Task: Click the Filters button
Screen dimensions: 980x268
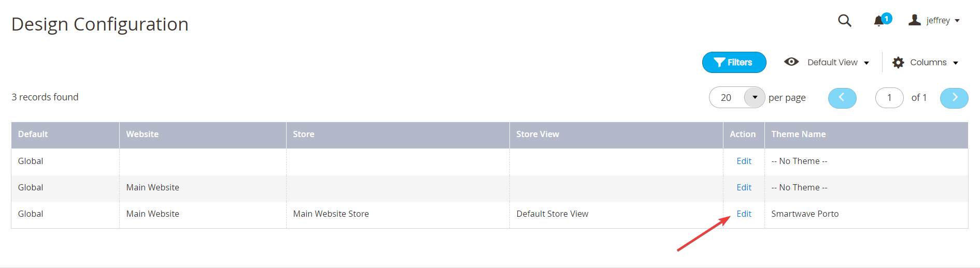Action: pos(734,62)
